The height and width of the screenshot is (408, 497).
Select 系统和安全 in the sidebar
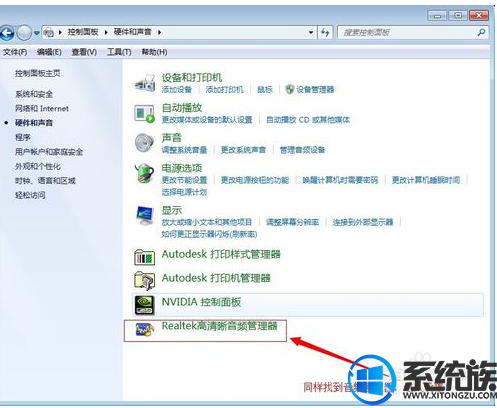pyautogui.click(x=34, y=94)
